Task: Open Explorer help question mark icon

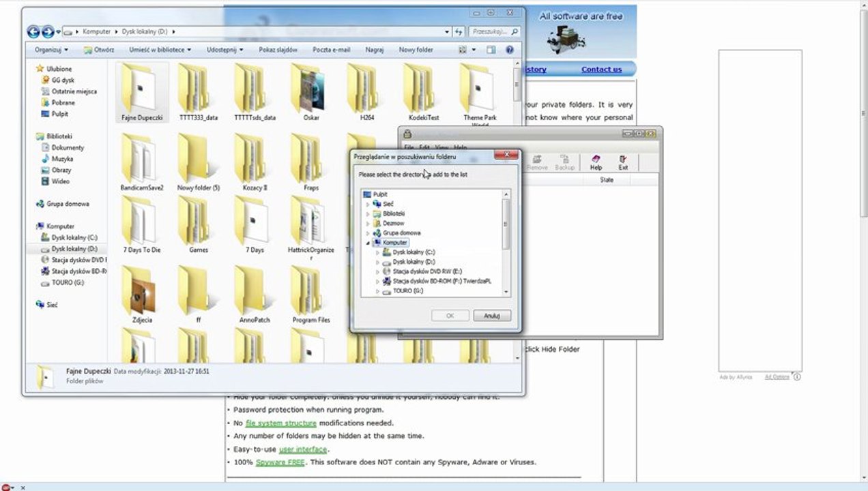Action: [510, 50]
